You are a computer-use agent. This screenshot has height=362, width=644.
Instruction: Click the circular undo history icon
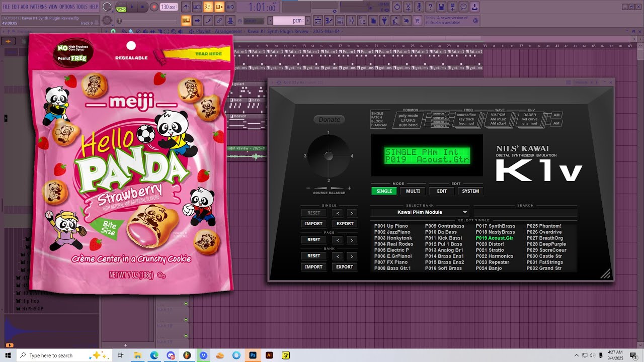pos(396,7)
